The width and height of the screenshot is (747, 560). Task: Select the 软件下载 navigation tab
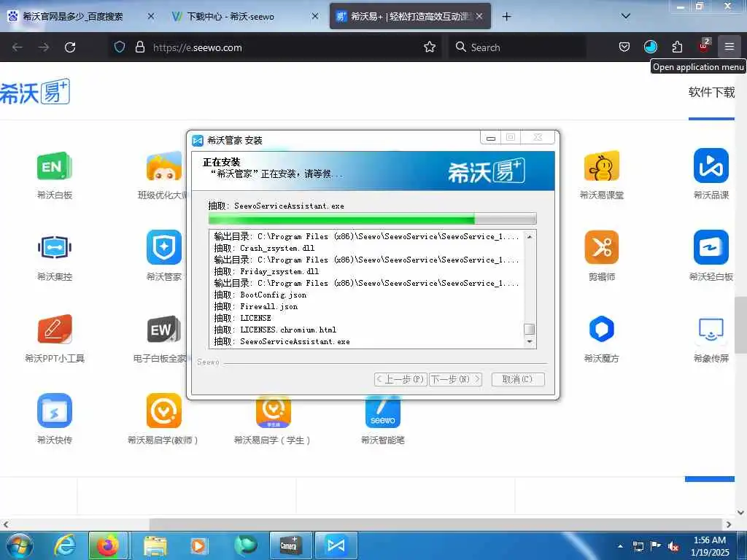coord(711,92)
